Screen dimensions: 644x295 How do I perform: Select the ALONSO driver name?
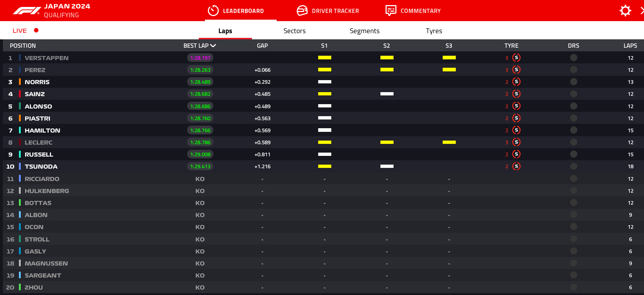tap(38, 106)
